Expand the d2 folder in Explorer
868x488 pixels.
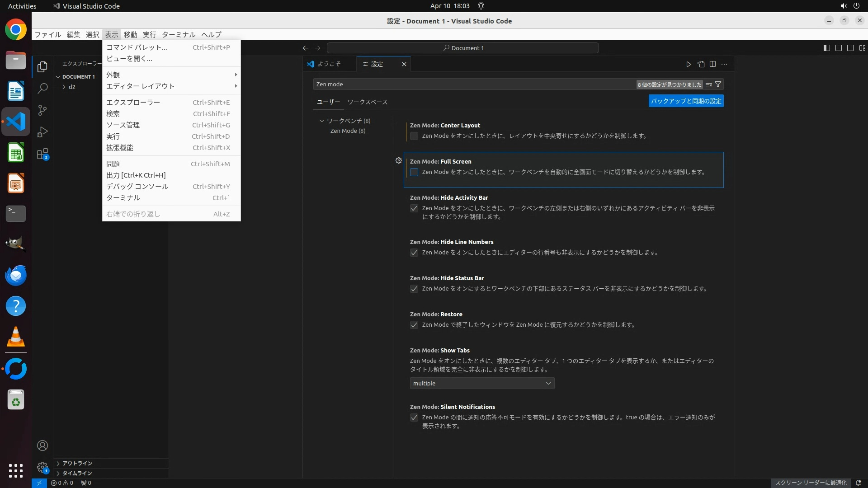click(x=71, y=87)
